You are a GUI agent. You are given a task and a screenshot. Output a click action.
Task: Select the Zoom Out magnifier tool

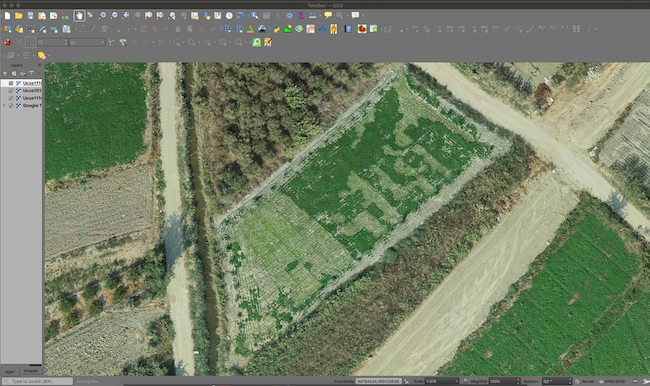click(x=114, y=16)
